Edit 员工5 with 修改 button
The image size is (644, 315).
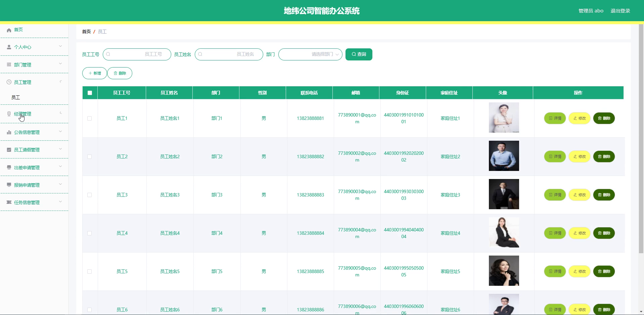tap(580, 271)
